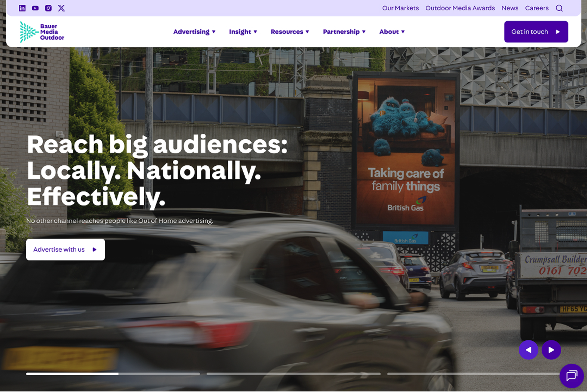Open the YouTube channel icon

35,8
